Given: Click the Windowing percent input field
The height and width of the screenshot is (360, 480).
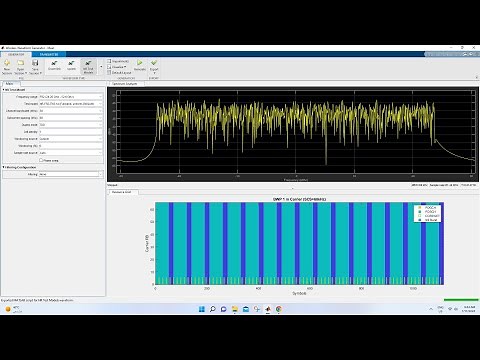Looking at the screenshot, I should (71, 146).
